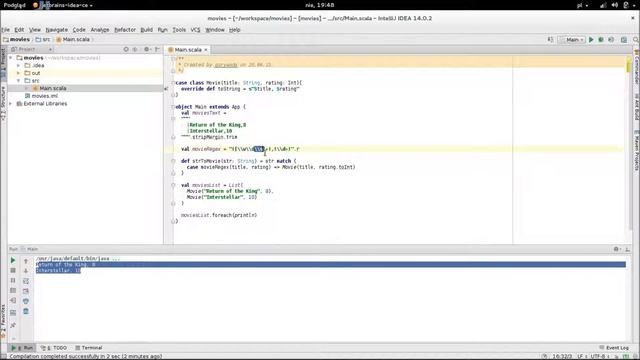This screenshot has width=640, height=360.
Task: Toggle the Run tool window button
Action: (22, 348)
